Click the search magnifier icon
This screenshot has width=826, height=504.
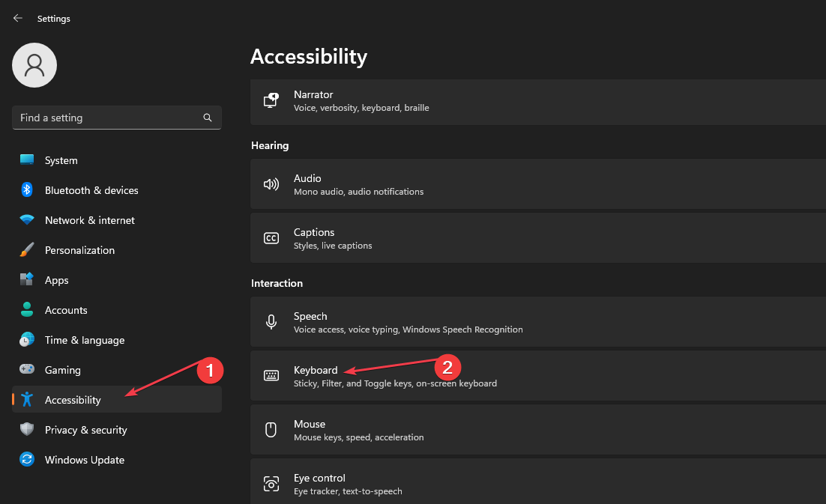[x=208, y=118]
